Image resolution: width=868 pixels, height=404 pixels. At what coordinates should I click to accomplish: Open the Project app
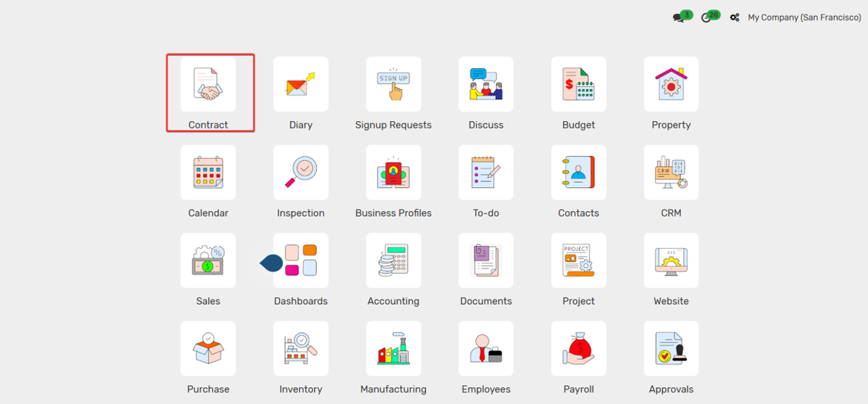[x=578, y=260]
